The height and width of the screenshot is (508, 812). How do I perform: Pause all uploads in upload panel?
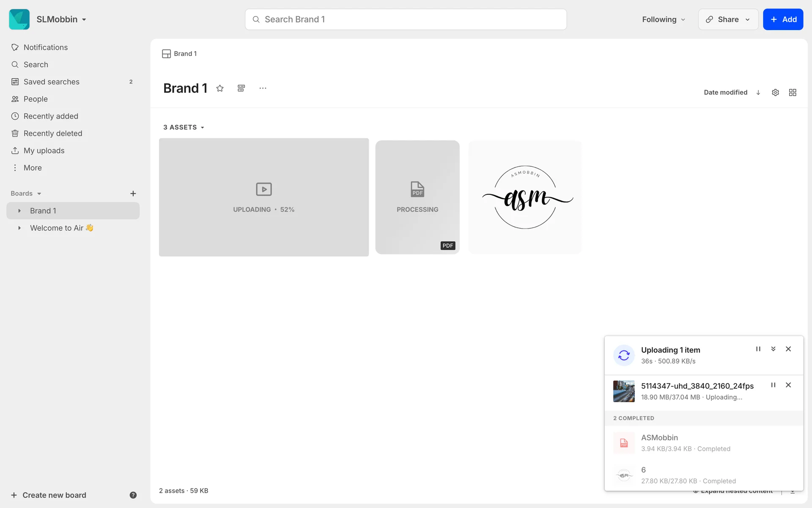click(x=758, y=349)
